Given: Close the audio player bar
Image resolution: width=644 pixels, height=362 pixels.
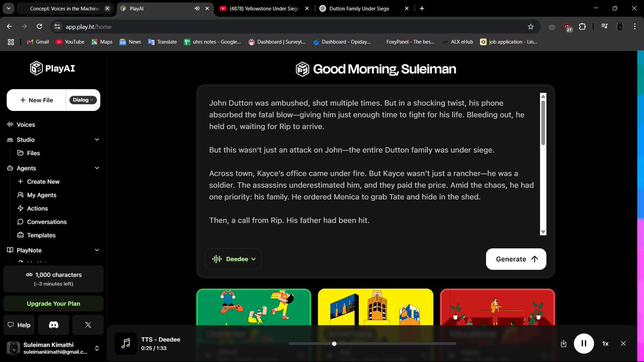Looking at the screenshot, I should pos(623,343).
